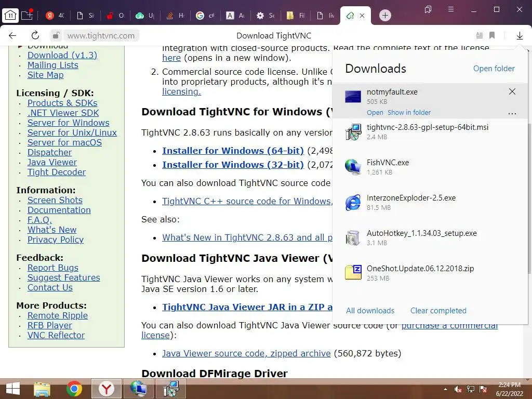
Task: Click the AutoHotkey setup icon
Action: click(x=353, y=238)
